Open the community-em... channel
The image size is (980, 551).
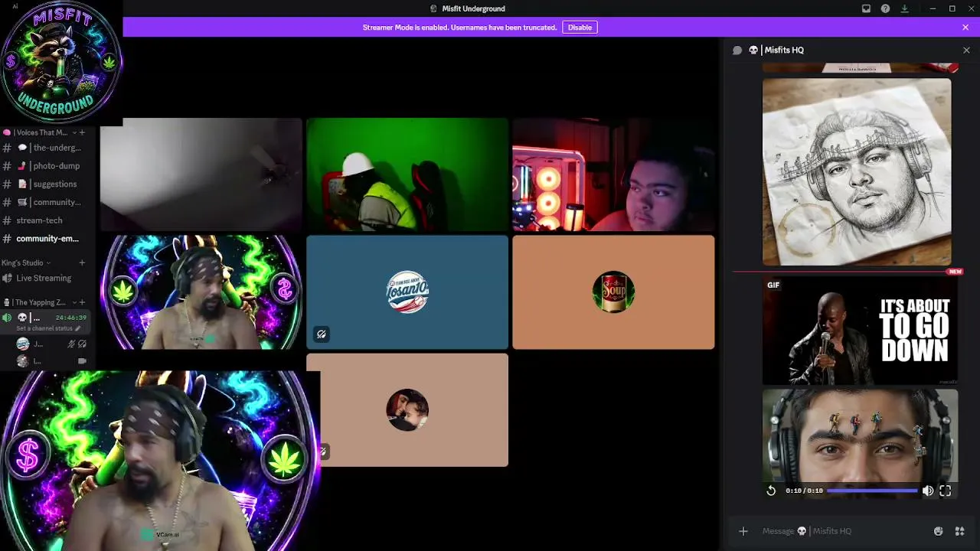[44, 239]
